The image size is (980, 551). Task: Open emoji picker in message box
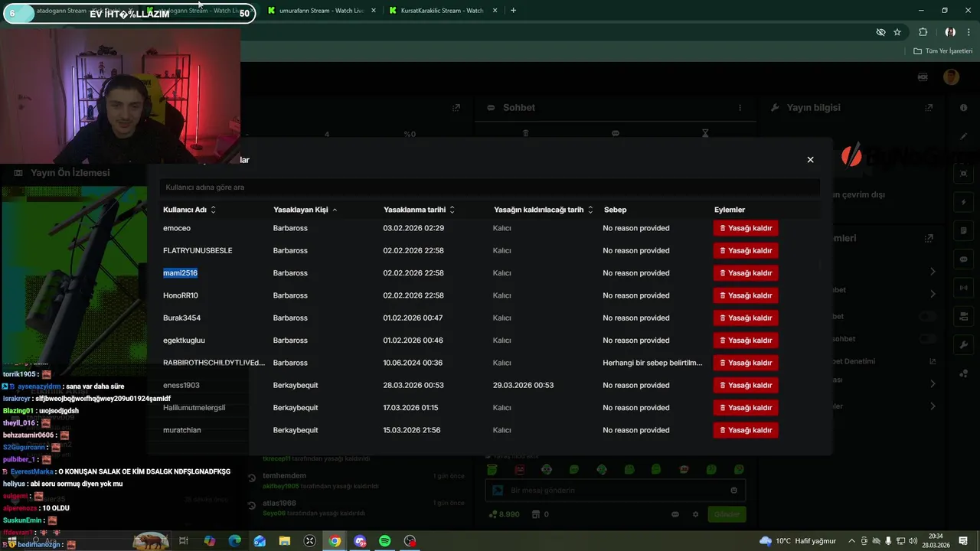[734, 491]
